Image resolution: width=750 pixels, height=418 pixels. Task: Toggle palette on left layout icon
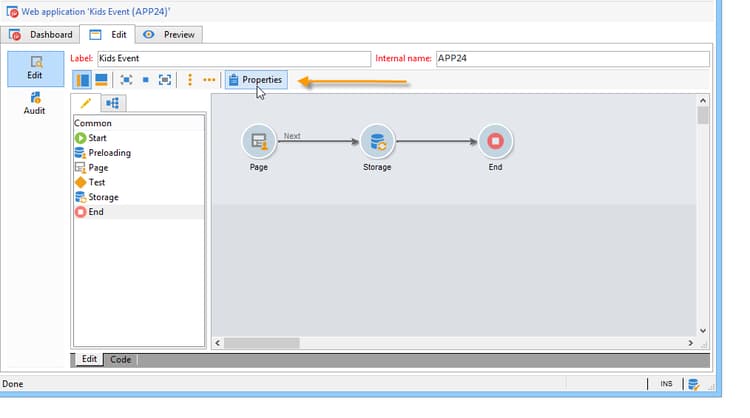[82, 80]
